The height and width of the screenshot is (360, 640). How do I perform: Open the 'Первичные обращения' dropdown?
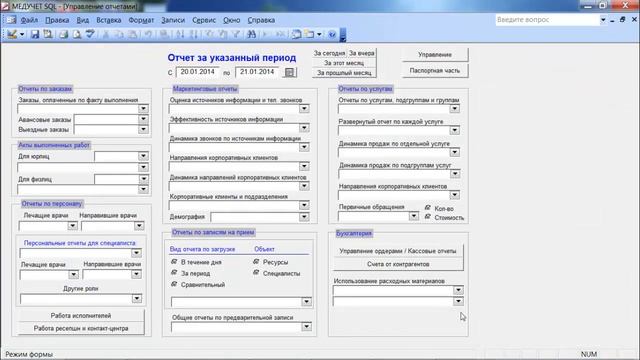[x=413, y=216]
